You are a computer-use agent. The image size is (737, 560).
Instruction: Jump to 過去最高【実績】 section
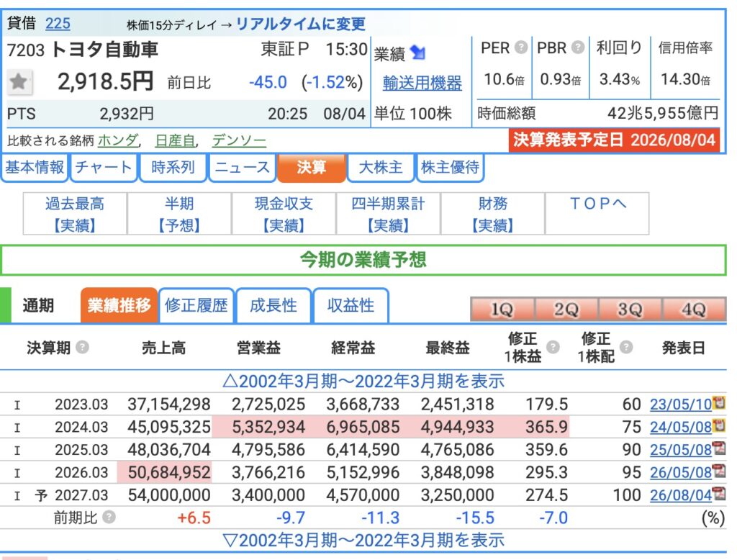[75, 214]
